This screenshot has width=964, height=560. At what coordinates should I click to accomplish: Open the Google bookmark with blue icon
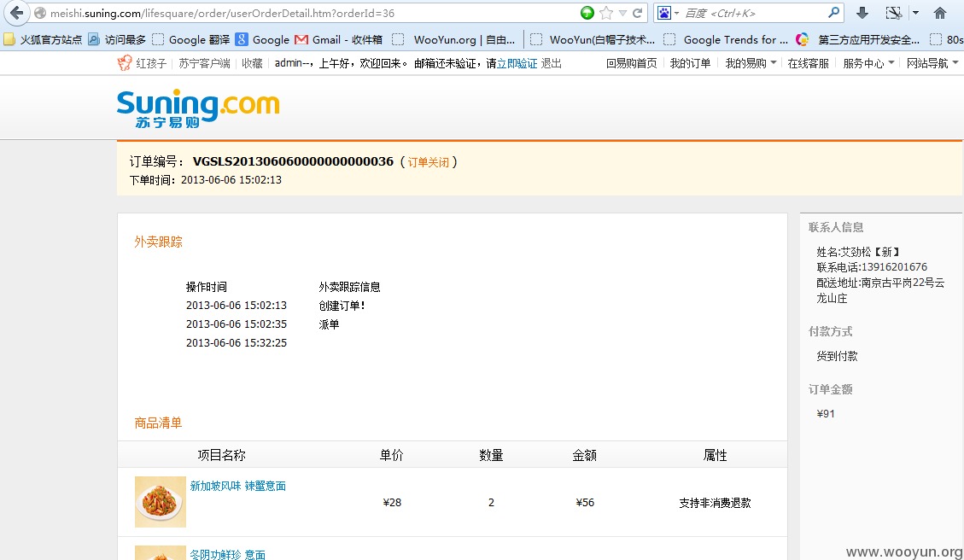262,39
